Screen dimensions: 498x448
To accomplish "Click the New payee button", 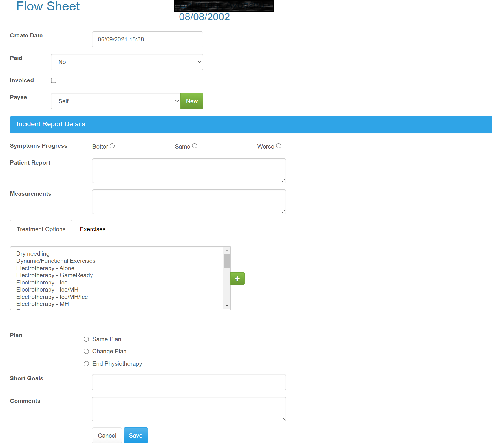I will pos(192,101).
